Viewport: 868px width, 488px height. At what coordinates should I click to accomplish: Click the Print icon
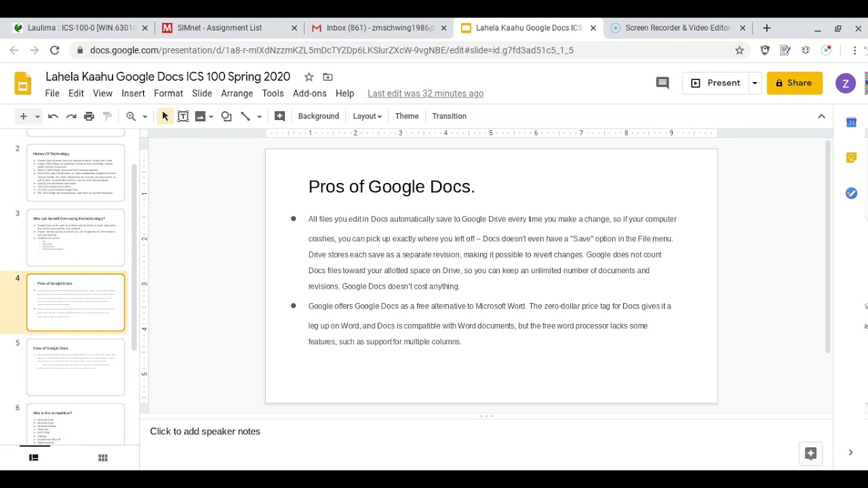(89, 117)
